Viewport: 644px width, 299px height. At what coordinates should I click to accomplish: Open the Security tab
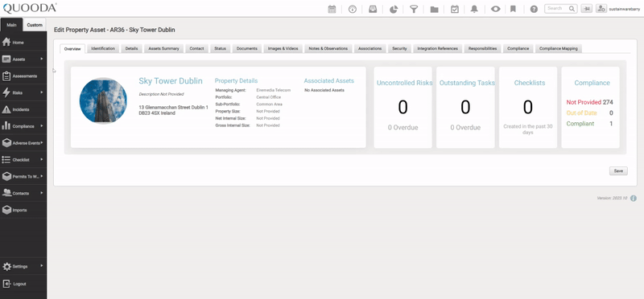point(399,48)
